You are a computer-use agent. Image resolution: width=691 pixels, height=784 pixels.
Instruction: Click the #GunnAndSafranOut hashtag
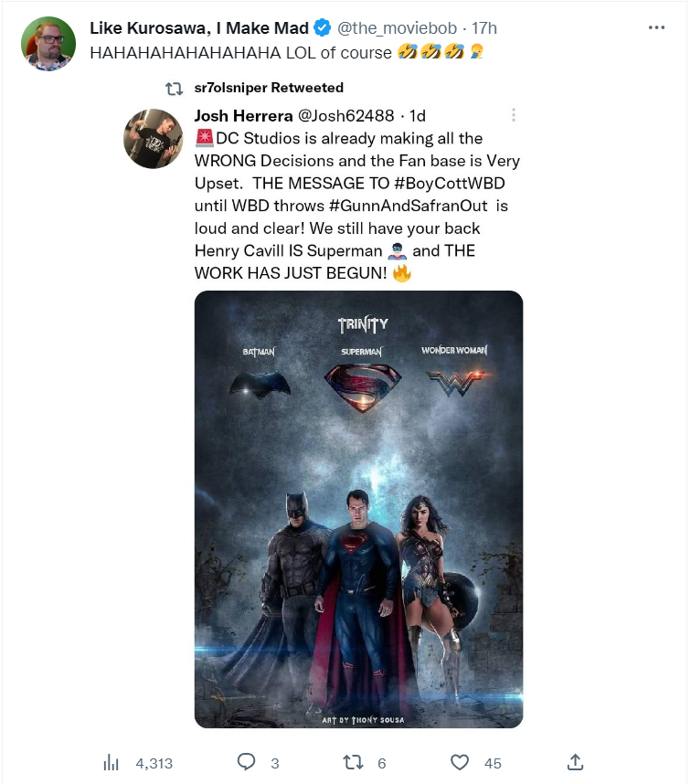(x=408, y=206)
